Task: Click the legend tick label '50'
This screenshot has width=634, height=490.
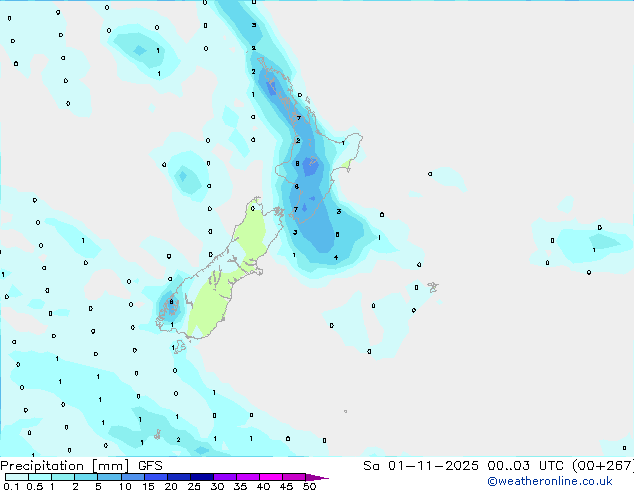Action: click(x=309, y=486)
